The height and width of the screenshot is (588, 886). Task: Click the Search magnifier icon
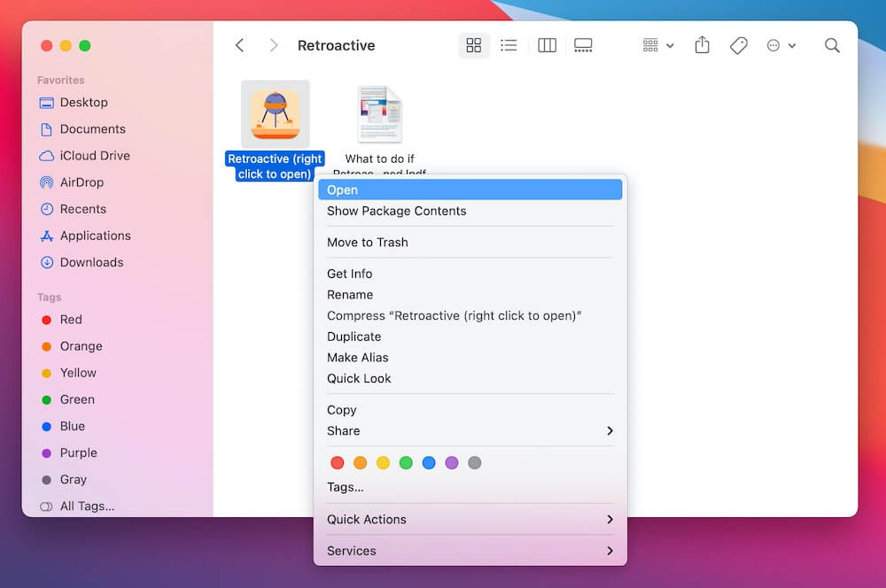pos(832,45)
